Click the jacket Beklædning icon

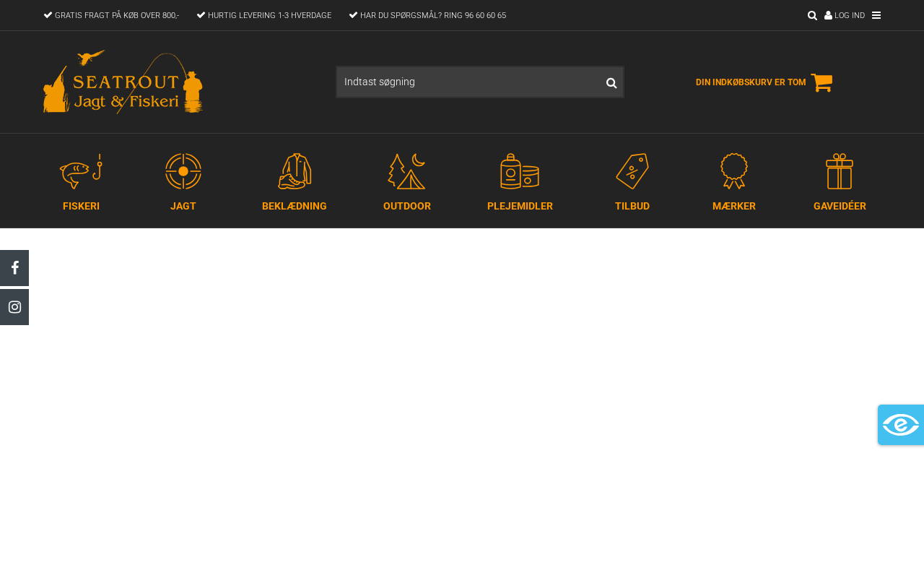pyautogui.click(x=295, y=171)
